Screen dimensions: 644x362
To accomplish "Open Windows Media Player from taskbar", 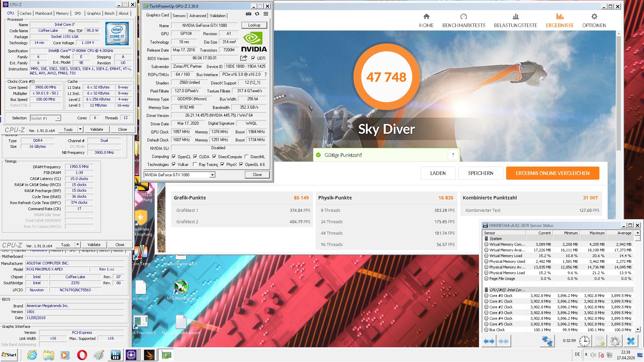I will point(65,355).
